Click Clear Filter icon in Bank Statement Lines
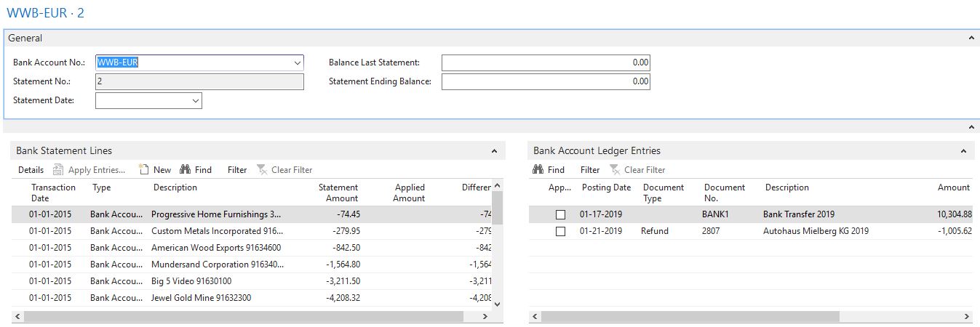The image size is (980, 327). click(x=262, y=170)
